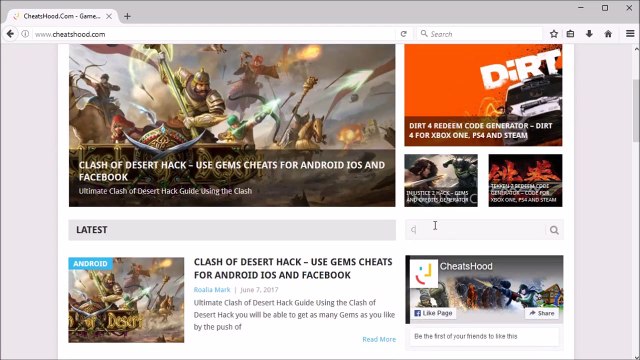The image size is (640, 360).
Task: Open the Latest article title Clash of Desert Hack
Action: 293,268
